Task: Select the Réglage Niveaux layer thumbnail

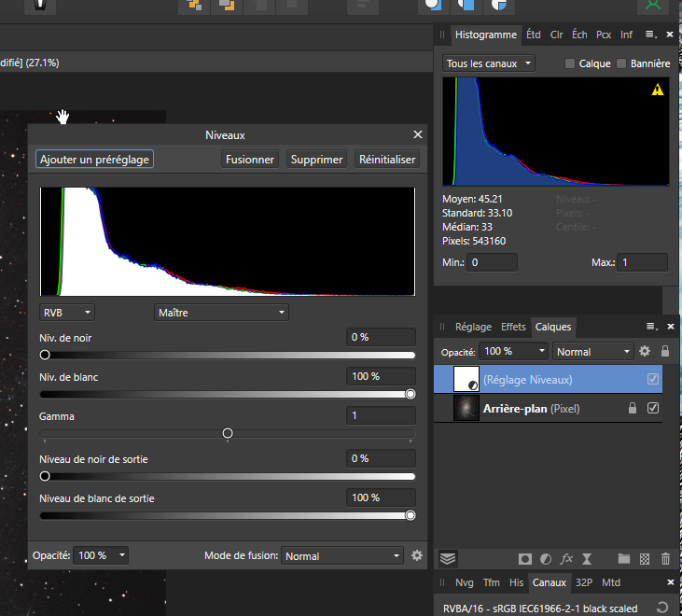Action: point(466,379)
